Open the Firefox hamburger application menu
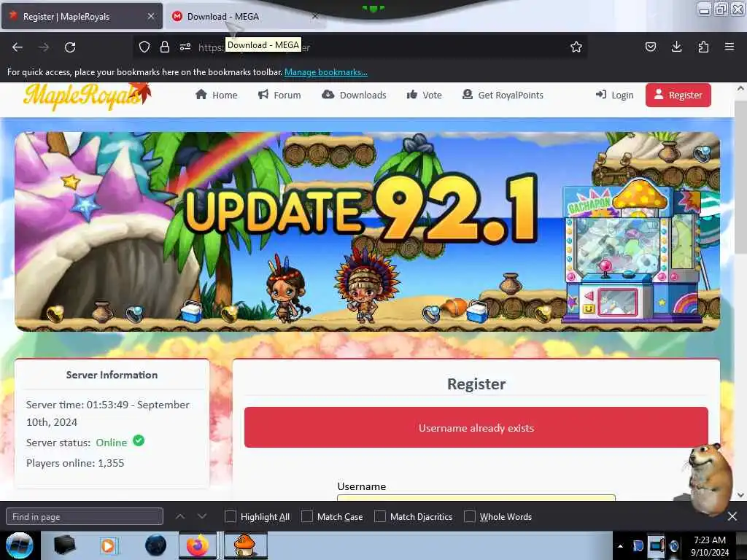Viewport: 747px width, 560px height. (x=729, y=47)
